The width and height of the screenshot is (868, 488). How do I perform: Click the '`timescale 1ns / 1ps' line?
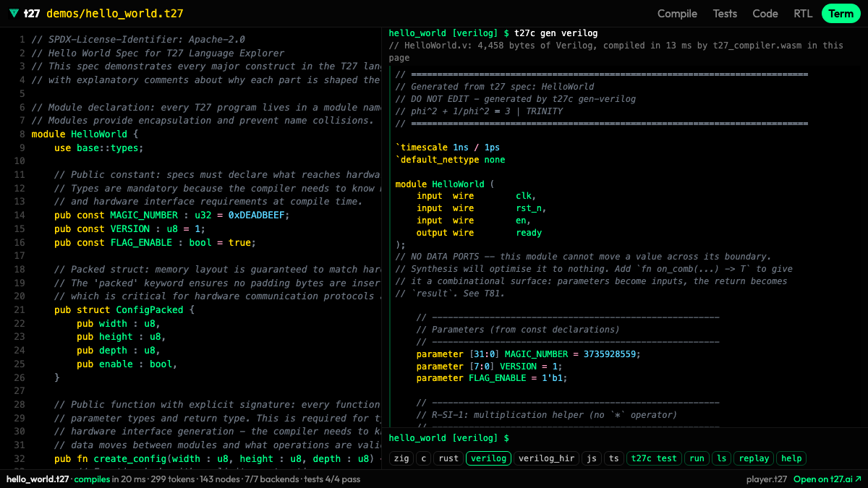448,147
